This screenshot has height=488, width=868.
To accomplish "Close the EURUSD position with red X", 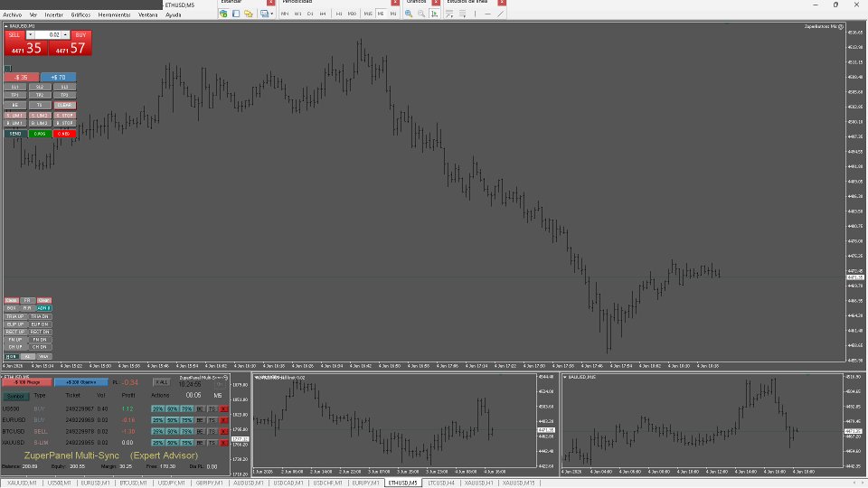I will click(223, 420).
